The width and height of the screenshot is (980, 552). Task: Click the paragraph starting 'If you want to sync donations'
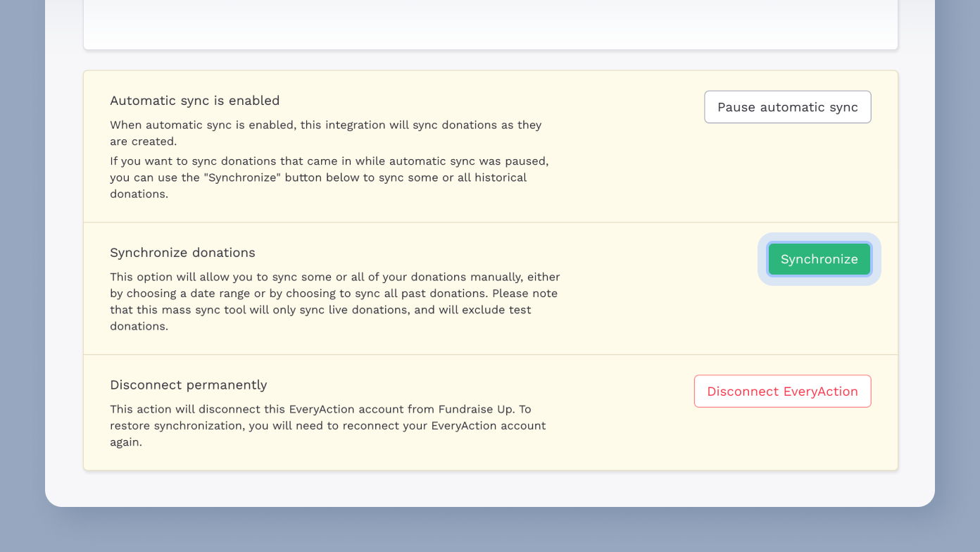(x=329, y=177)
